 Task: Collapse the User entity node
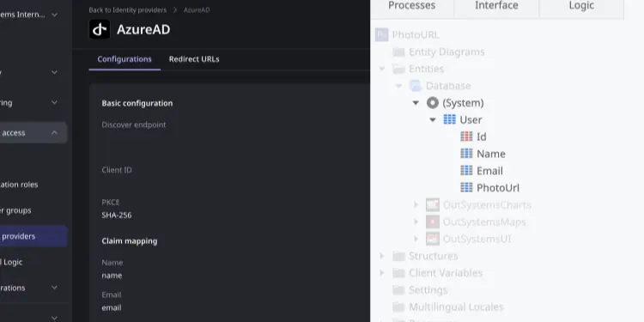click(x=433, y=120)
